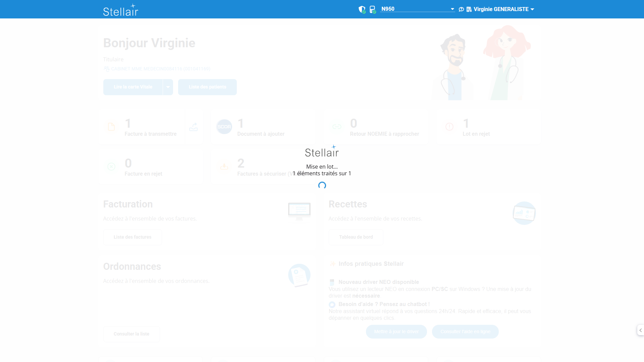Click the Facturation heading
Screen dimensions: 644x362
[x=128, y=204]
